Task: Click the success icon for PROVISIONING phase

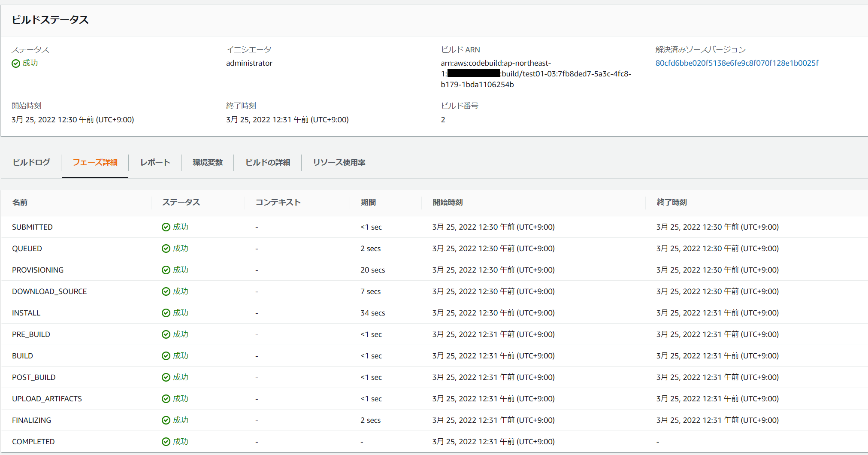Action: pos(166,270)
